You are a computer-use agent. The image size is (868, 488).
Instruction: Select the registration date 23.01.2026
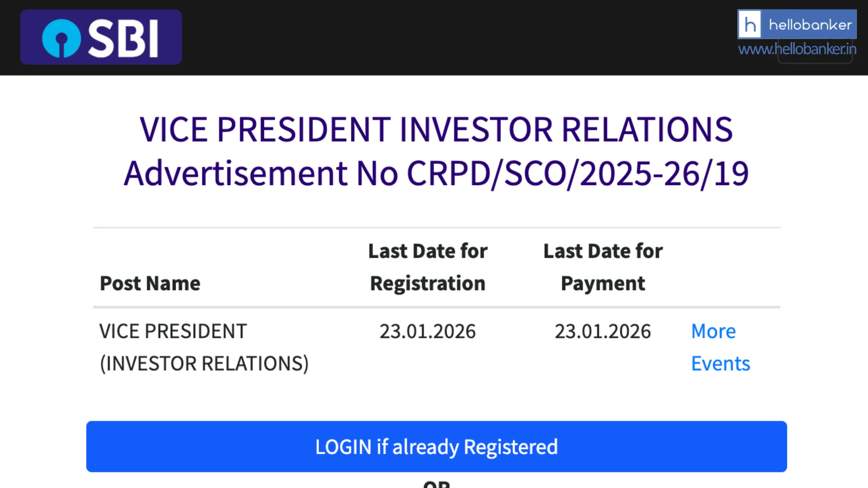428,331
